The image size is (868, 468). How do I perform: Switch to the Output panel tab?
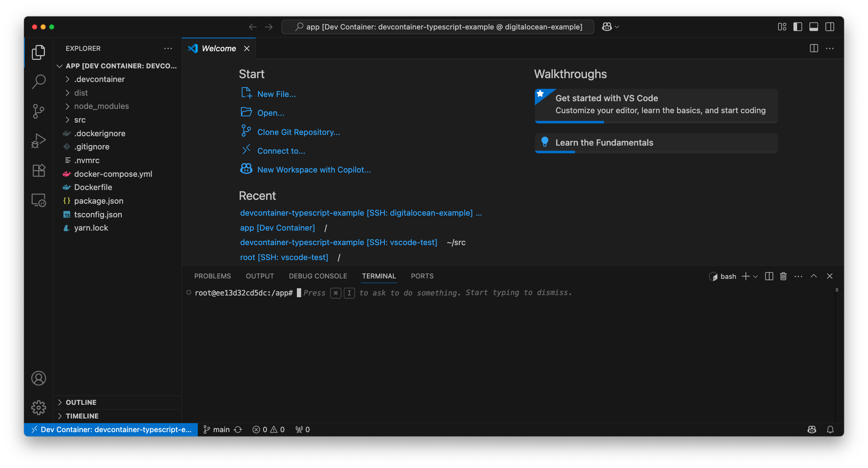tap(260, 276)
